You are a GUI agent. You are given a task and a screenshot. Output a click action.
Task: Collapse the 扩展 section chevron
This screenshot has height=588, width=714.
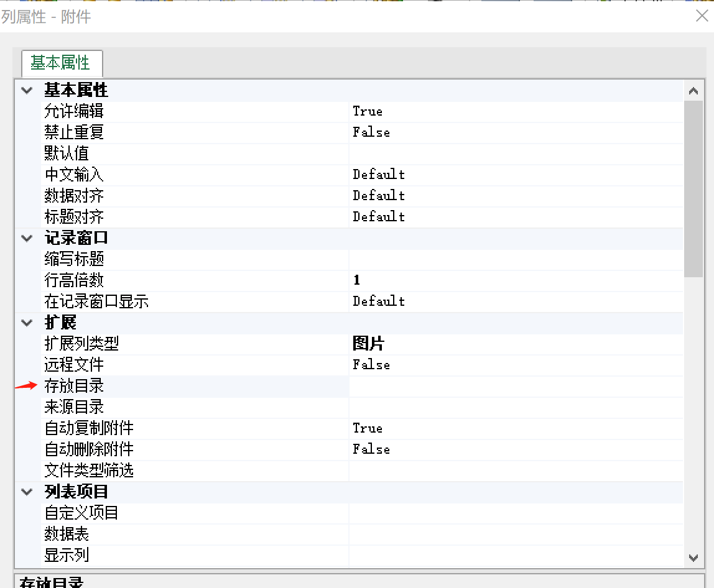27,323
